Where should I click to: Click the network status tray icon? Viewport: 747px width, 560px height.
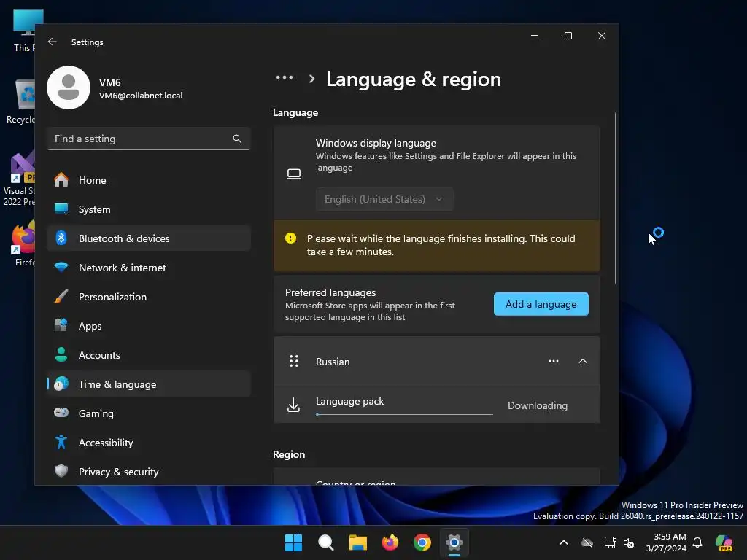(x=611, y=542)
